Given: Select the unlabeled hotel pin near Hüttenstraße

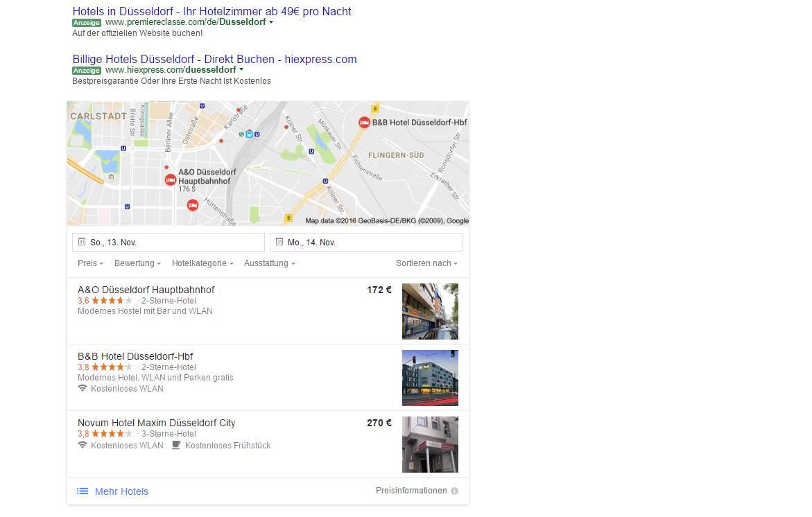Looking at the screenshot, I should 193,205.
